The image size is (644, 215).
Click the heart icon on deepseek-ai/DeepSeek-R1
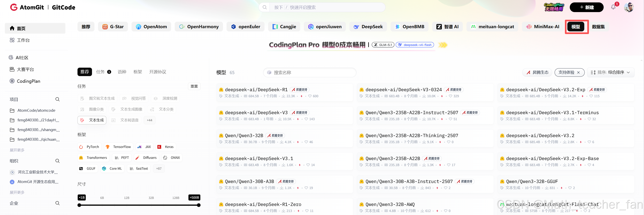tap(310, 96)
